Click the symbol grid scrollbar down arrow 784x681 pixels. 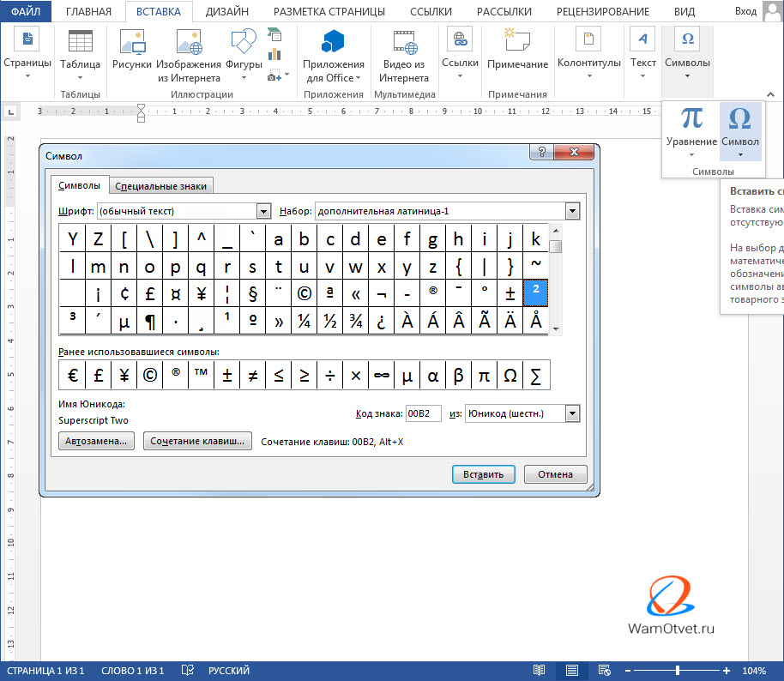[556, 329]
